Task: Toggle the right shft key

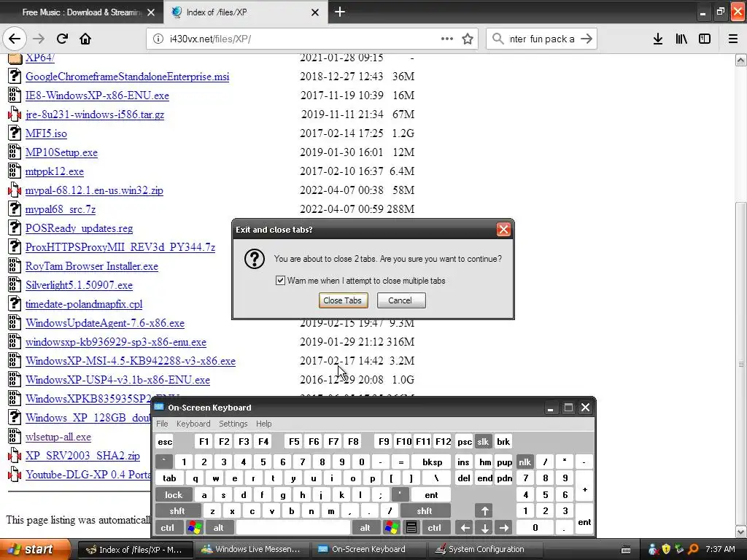Action: click(425, 511)
